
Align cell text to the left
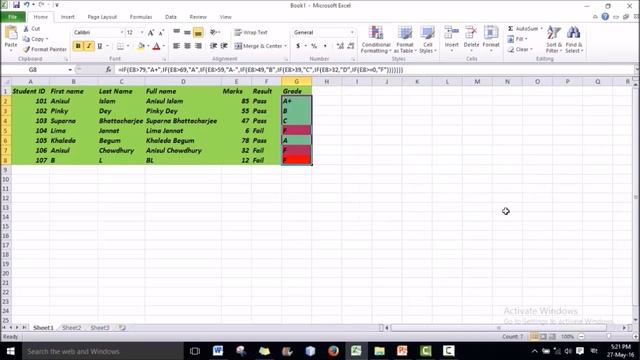coord(176,46)
